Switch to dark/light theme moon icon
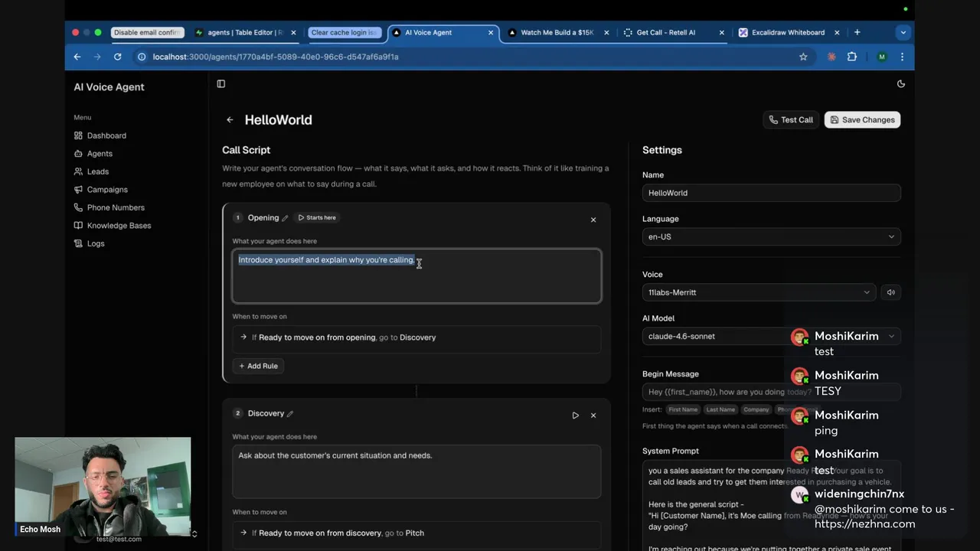 [x=901, y=84]
